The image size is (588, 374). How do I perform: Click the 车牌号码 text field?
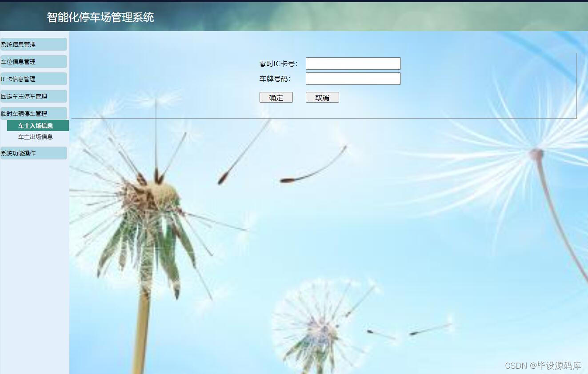pos(353,79)
